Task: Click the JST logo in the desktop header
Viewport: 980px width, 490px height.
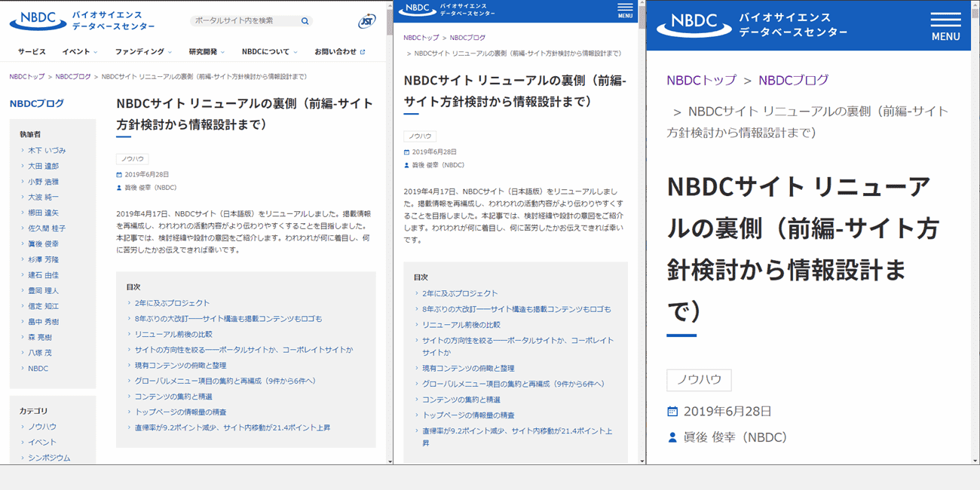Action: (x=367, y=21)
